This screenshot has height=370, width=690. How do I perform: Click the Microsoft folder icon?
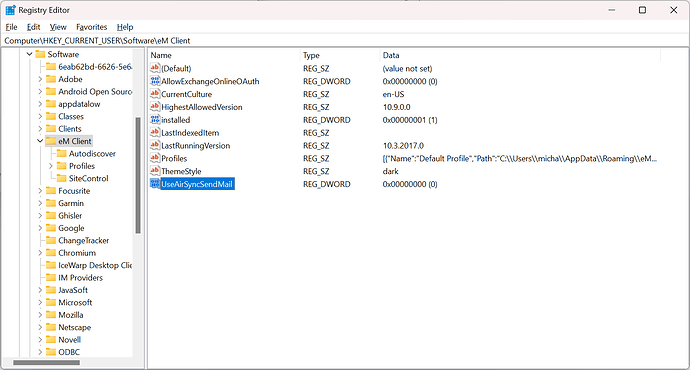coord(51,302)
